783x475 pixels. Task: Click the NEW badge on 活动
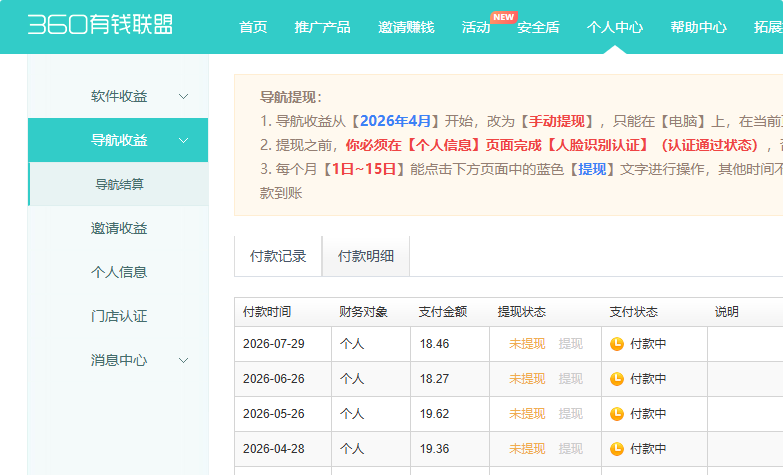(503, 17)
